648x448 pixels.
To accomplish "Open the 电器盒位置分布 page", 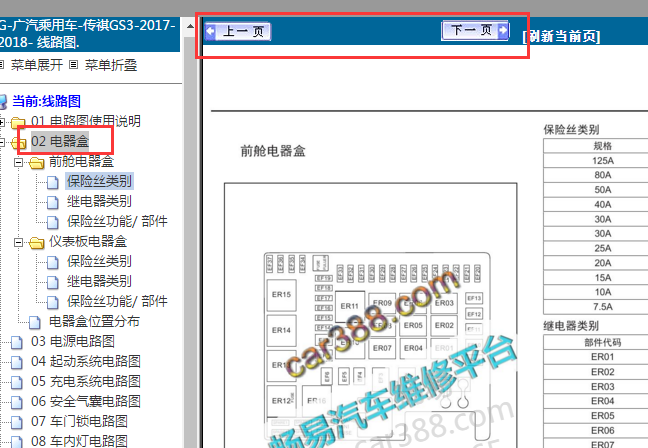I will click(x=94, y=321).
